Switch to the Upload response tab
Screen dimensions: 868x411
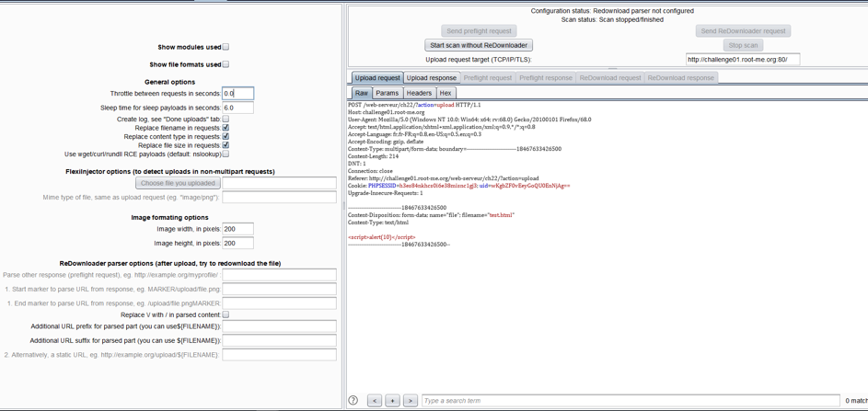431,78
